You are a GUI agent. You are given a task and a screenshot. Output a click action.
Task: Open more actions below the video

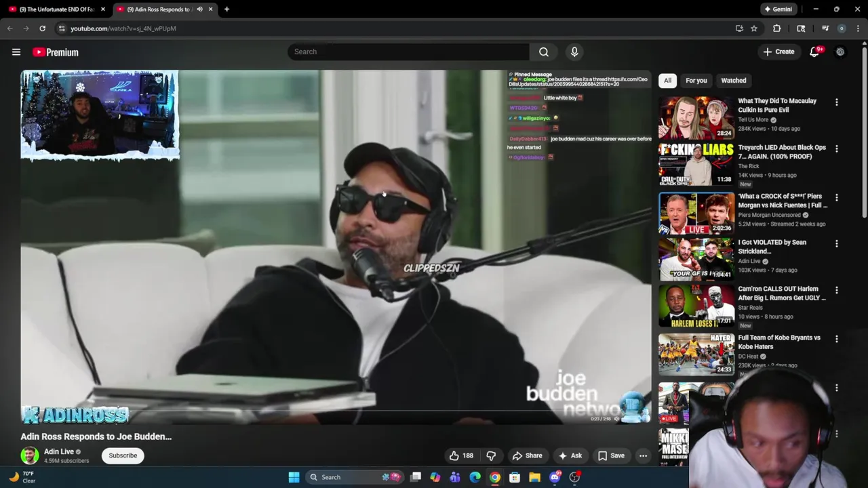pyautogui.click(x=643, y=456)
